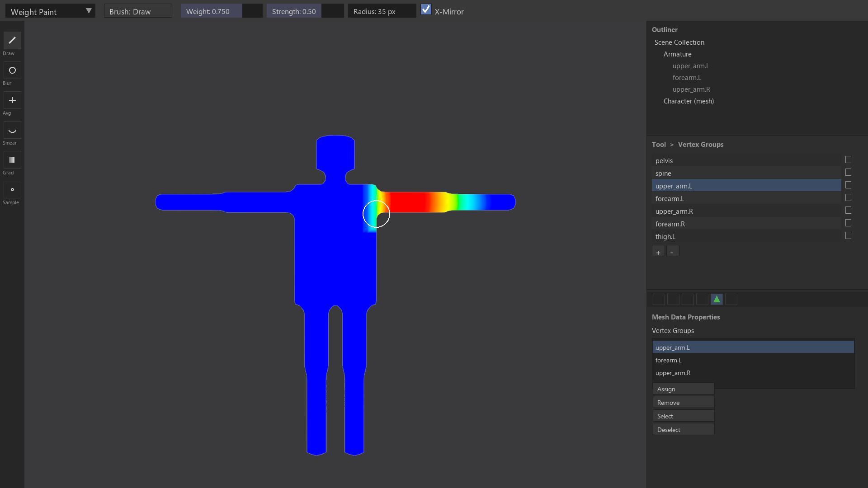Click the Assign button
The height and width of the screenshot is (488, 868).
[684, 389]
